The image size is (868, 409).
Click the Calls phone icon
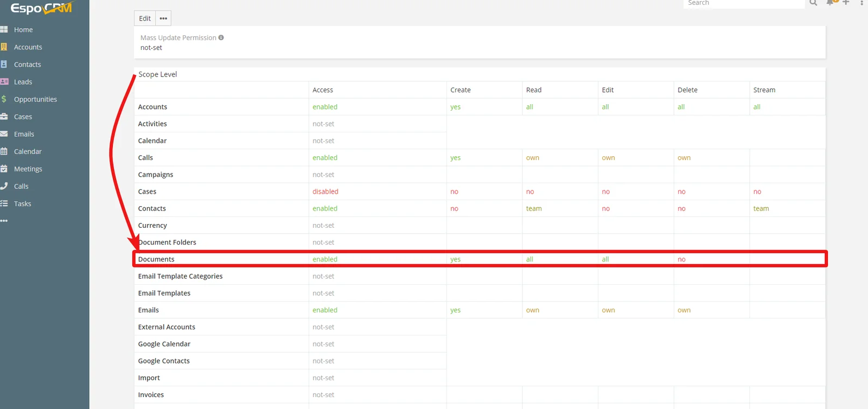[4, 186]
